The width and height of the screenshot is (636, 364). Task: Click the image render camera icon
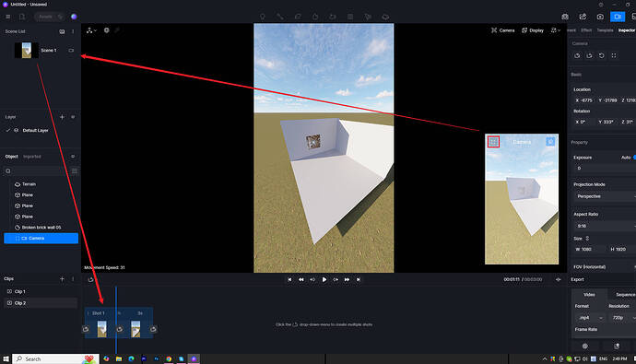tap(600, 17)
